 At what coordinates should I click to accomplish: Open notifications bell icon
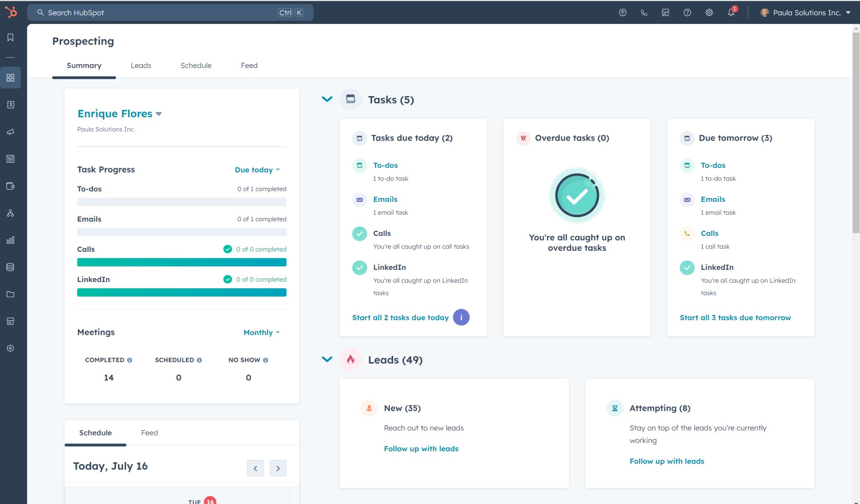731,13
